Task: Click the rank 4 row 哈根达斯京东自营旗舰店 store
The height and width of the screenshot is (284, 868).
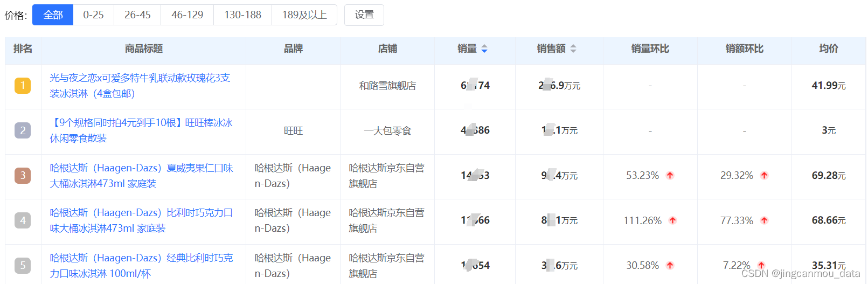Action: [x=387, y=220]
